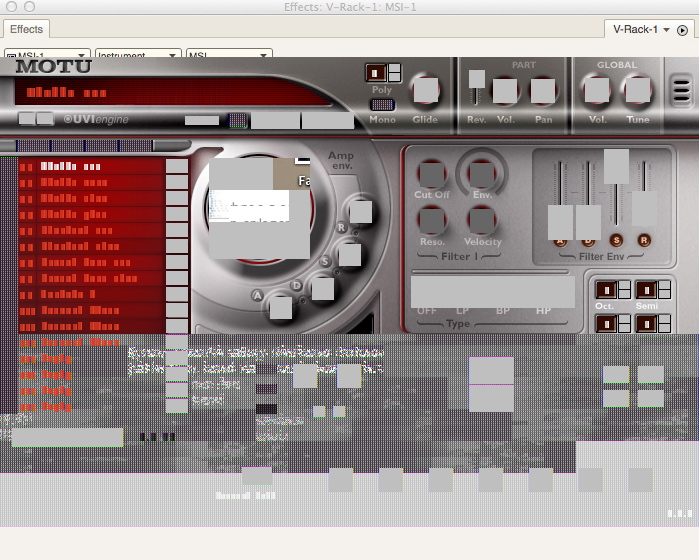Image resolution: width=699 pixels, height=560 pixels.
Task: Click the Part Vol. knob
Action: pyautogui.click(x=505, y=91)
